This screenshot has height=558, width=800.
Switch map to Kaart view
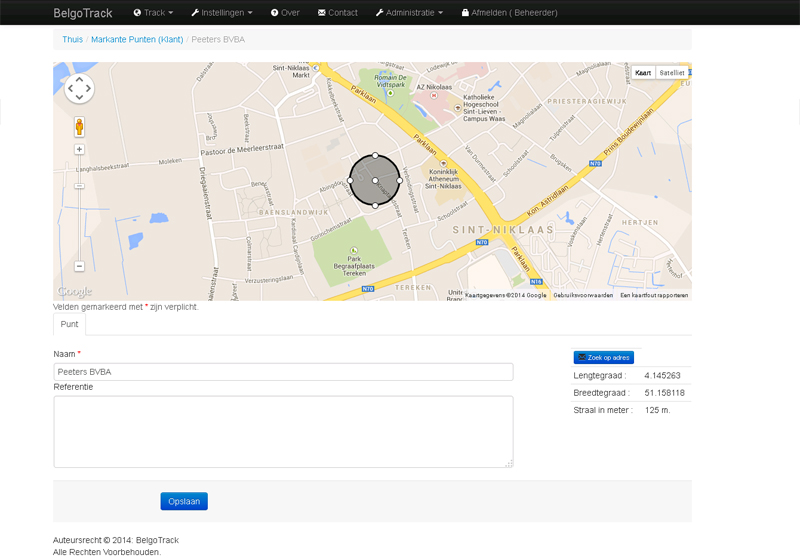click(x=643, y=73)
